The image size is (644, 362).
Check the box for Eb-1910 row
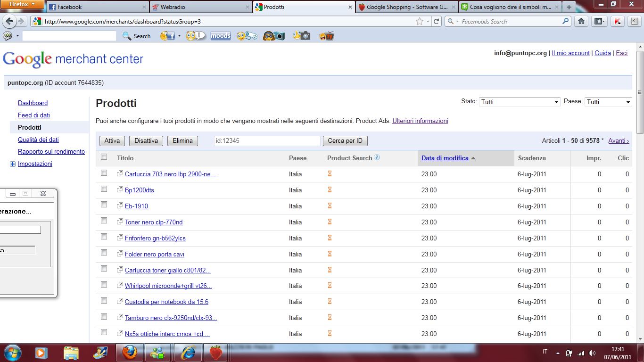point(104,205)
